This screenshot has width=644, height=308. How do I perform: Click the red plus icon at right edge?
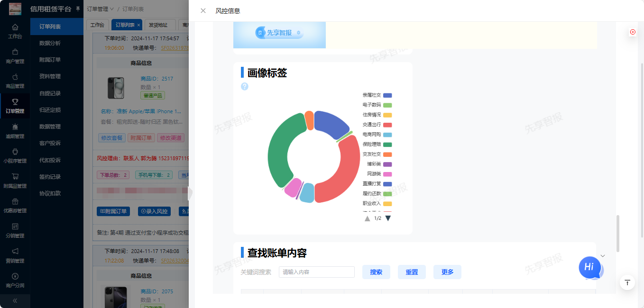633,32
